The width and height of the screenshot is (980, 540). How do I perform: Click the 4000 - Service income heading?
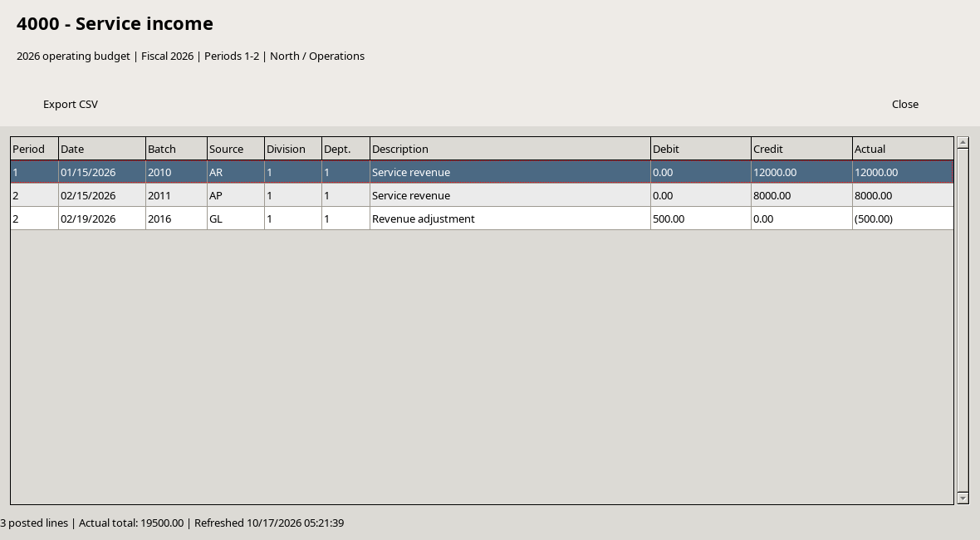(x=115, y=24)
